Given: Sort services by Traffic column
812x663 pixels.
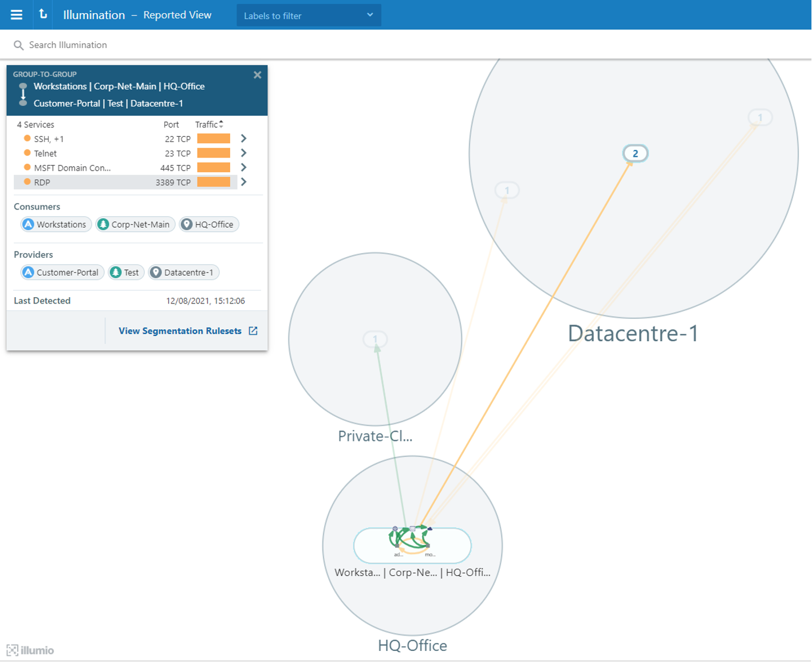Looking at the screenshot, I should pyautogui.click(x=209, y=124).
